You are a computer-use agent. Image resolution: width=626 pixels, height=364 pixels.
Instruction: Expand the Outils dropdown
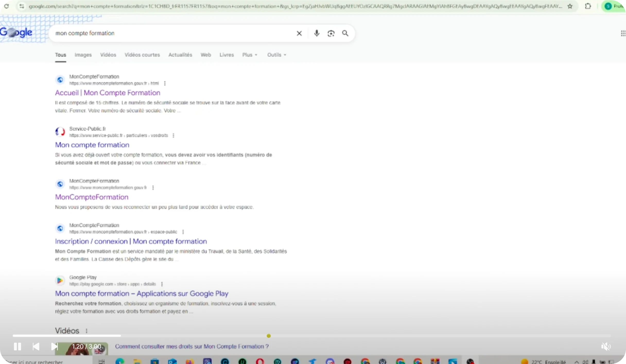pyautogui.click(x=277, y=55)
